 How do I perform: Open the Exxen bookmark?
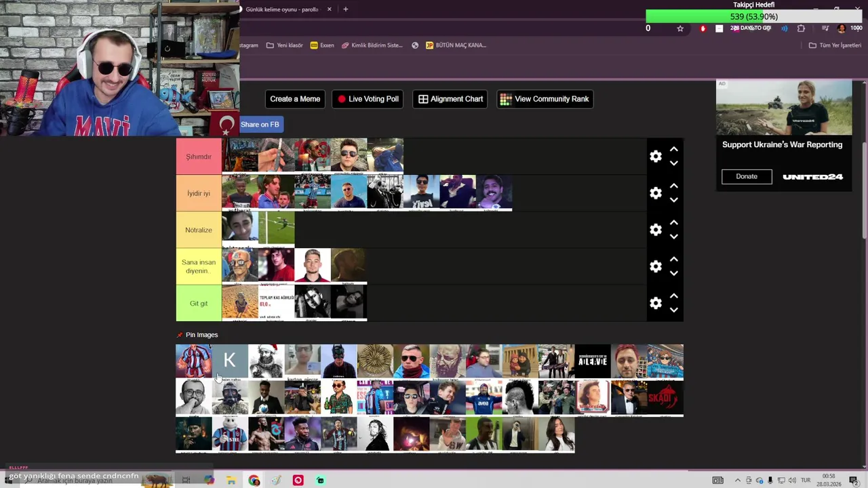coord(322,45)
